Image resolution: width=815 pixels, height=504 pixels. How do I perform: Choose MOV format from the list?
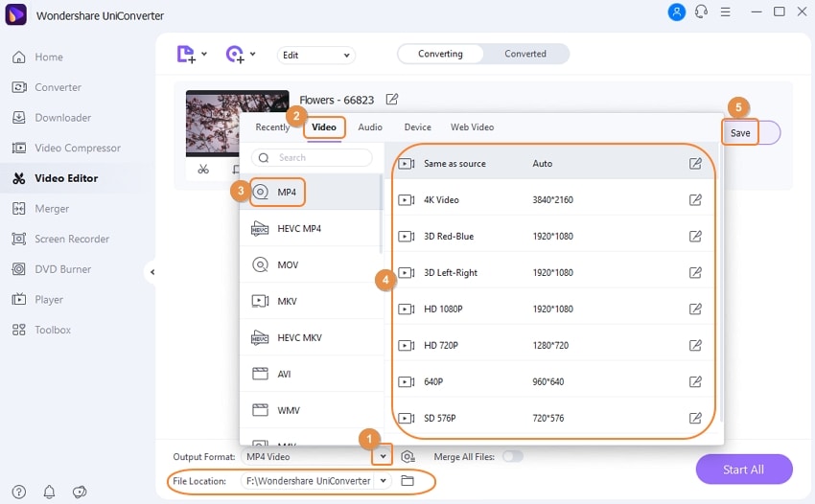311,265
